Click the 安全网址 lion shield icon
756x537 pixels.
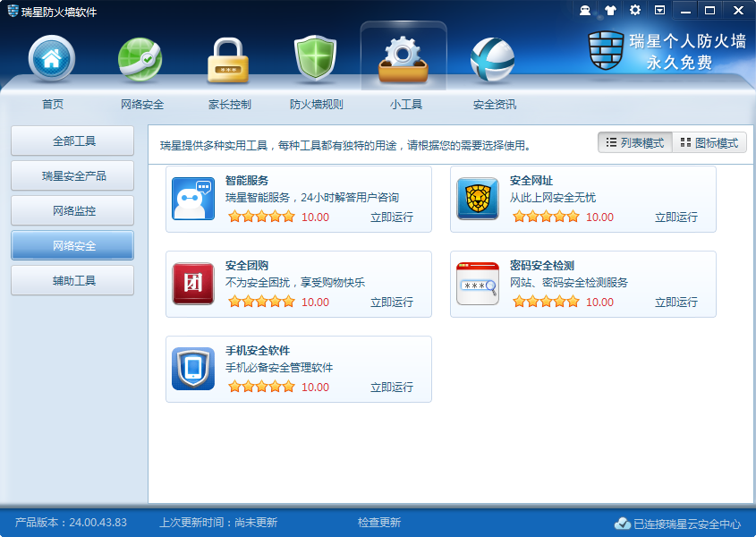point(478,199)
